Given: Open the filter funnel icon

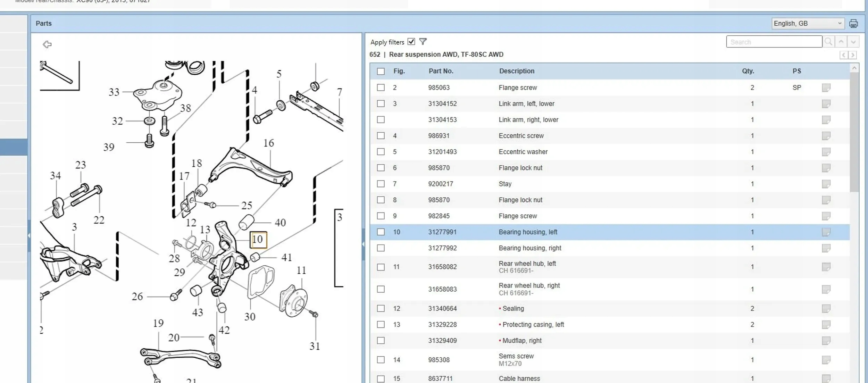Looking at the screenshot, I should [423, 42].
